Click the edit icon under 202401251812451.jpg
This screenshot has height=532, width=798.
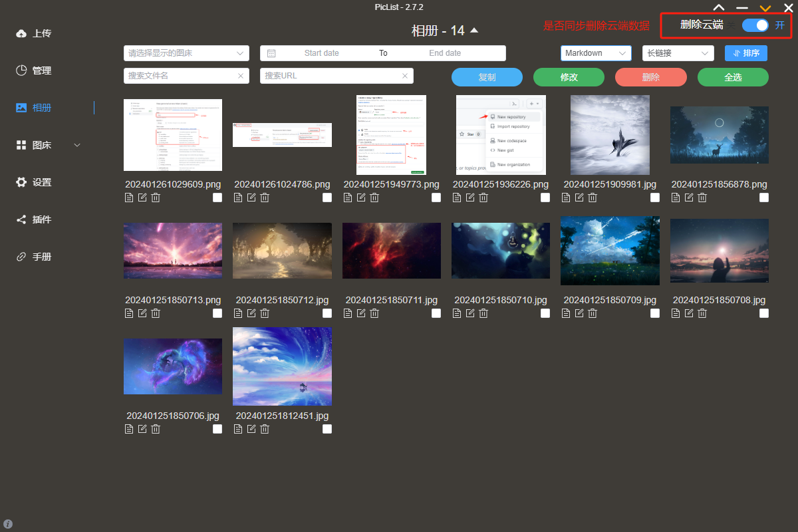coord(251,429)
